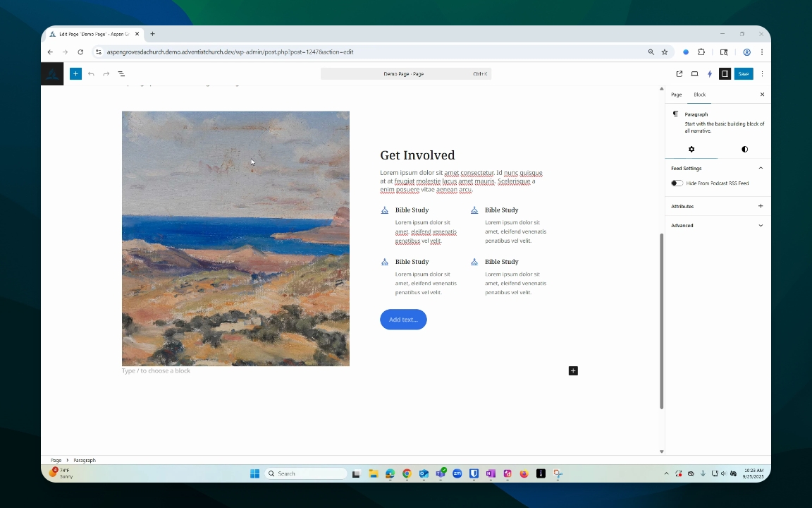Open the block inserter plus button
The width and height of the screenshot is (812, 508).
(x=75, y=73)
